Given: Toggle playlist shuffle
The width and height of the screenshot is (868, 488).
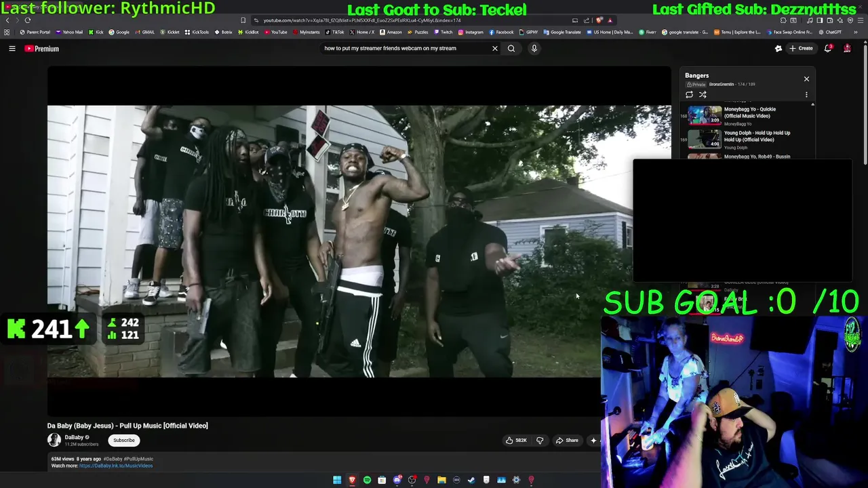Looking at the screenshot, I should click(x=703, y=95).
